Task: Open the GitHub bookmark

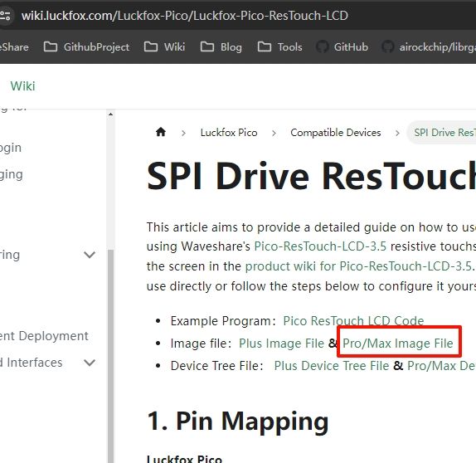Action: (x=342, y=47)
